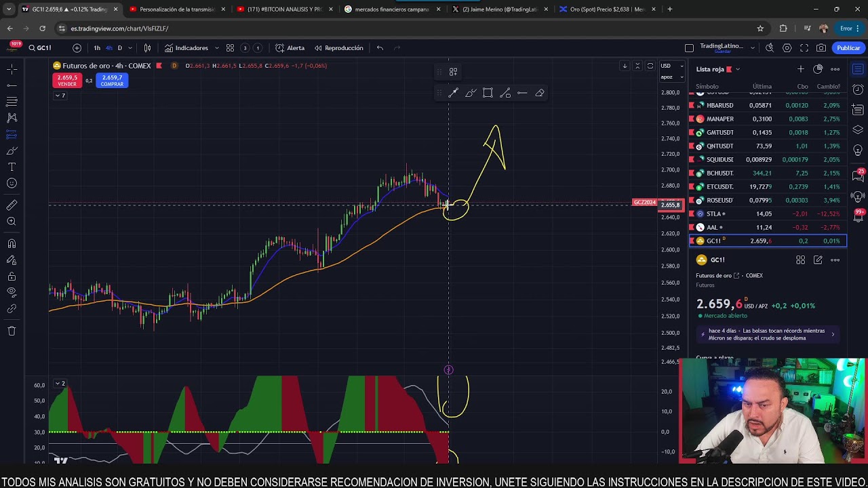The width and height of the screenshot is (868, 488).
Task: Start bar Reproducción replay
Action: point(338,48)
